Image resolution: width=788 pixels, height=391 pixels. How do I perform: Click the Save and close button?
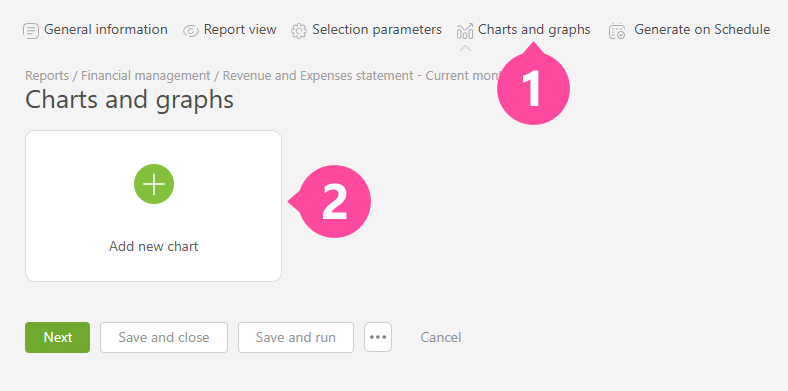[x=164, y=337]
